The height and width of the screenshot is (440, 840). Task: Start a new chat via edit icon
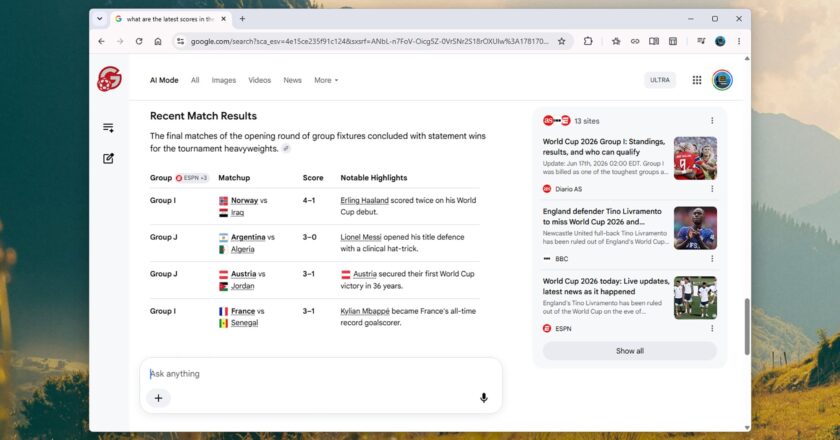[x=108, y=158]
